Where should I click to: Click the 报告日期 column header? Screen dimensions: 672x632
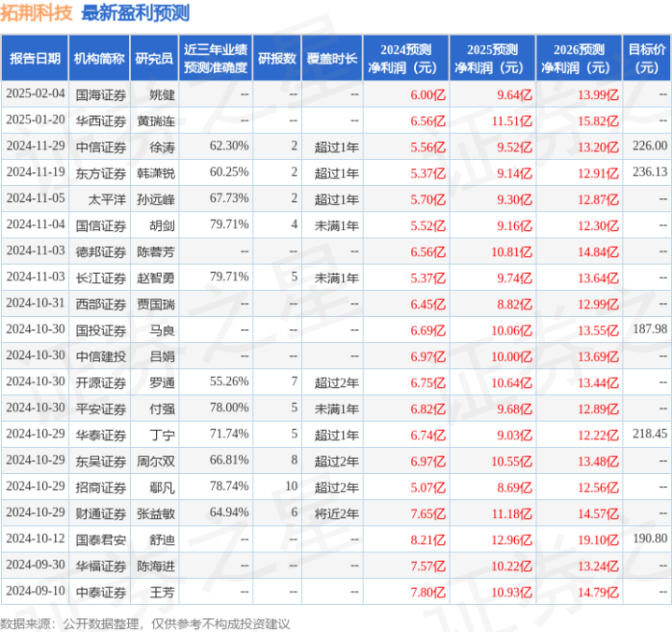[35, 58]
